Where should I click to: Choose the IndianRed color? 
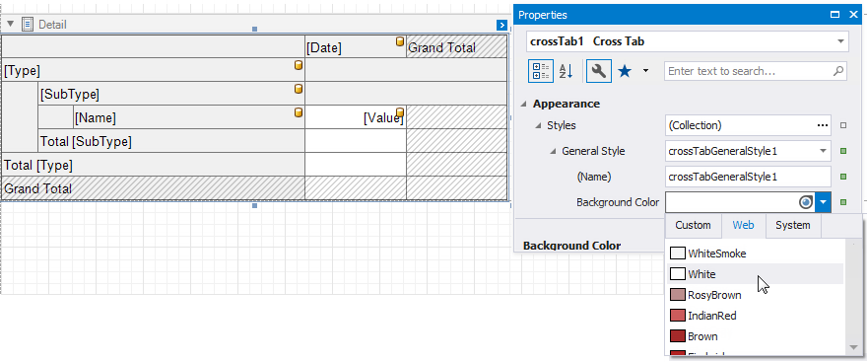[x=756, y=316]
